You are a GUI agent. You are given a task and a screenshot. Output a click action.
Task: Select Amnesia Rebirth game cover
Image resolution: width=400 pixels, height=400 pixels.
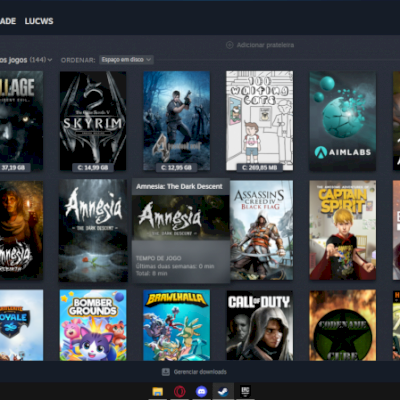pos(21,230)
